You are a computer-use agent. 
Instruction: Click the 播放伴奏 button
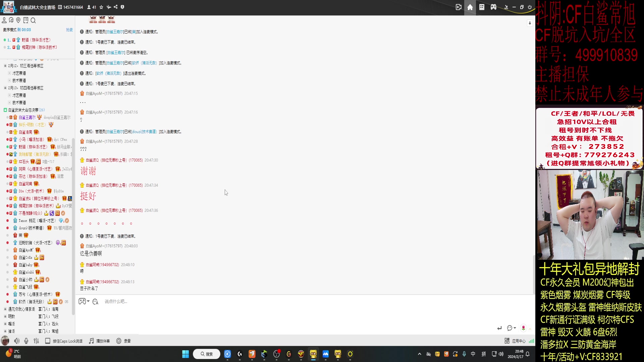[x=100, y=341]
